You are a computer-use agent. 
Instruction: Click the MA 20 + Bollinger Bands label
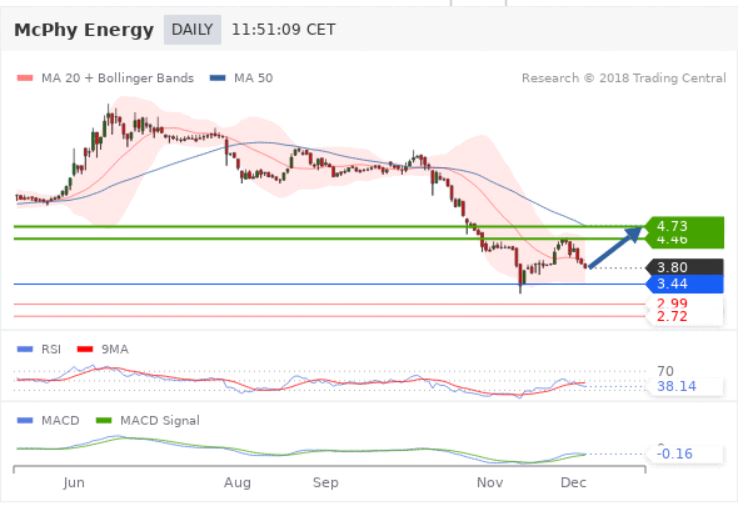(x=117, y=78)
